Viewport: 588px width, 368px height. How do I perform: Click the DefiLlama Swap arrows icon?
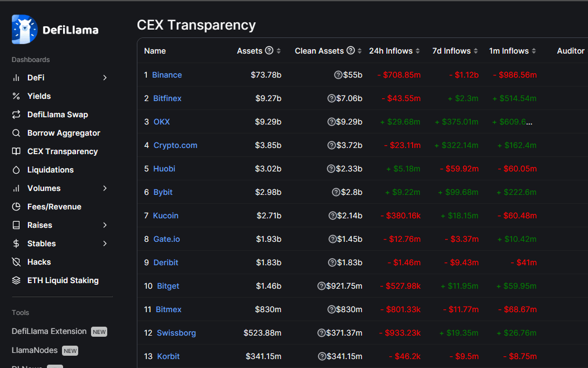(16, 114)
